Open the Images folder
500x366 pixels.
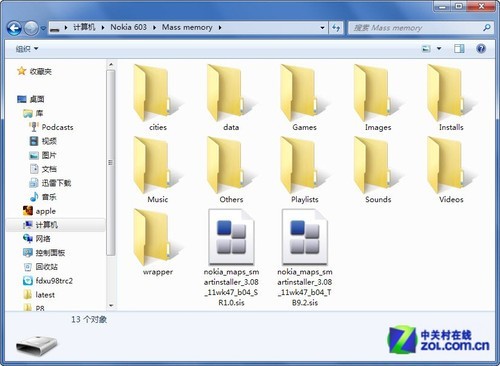(378, 98)
